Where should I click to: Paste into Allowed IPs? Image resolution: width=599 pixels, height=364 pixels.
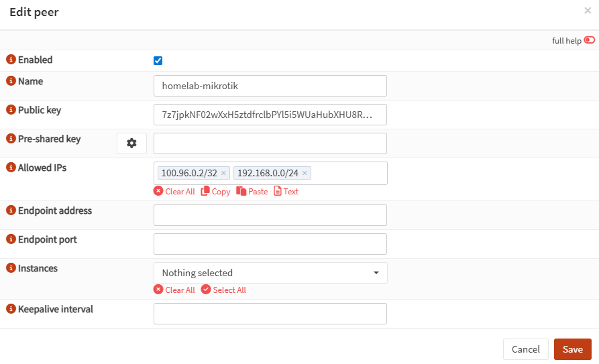coord(252,192)
